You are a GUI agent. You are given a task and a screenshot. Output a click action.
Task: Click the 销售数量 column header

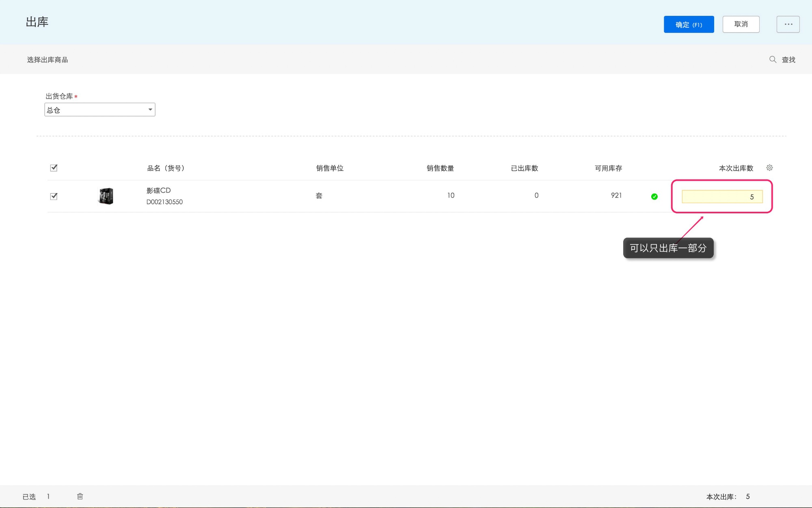click(x=440, y=168)
